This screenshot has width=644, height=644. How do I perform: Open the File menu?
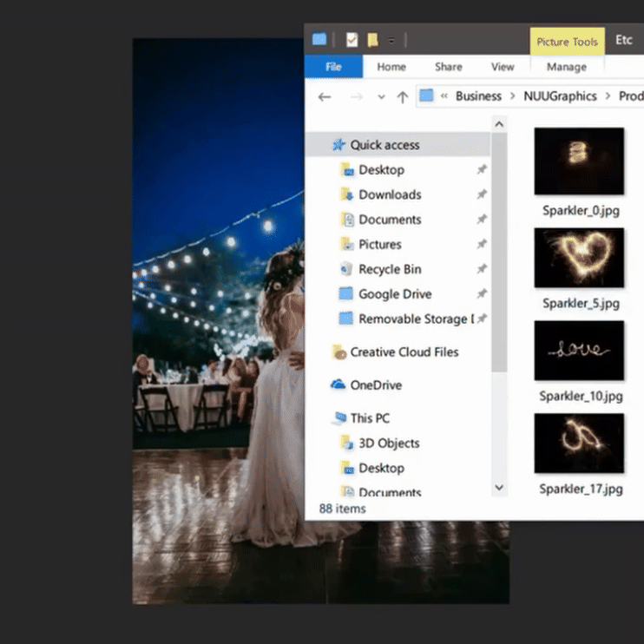click(333, 67)
